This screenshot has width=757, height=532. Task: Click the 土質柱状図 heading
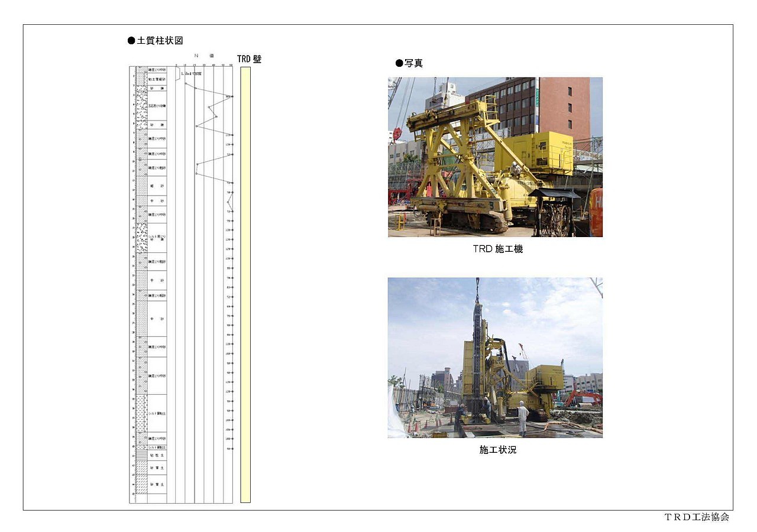pos(160,41)
